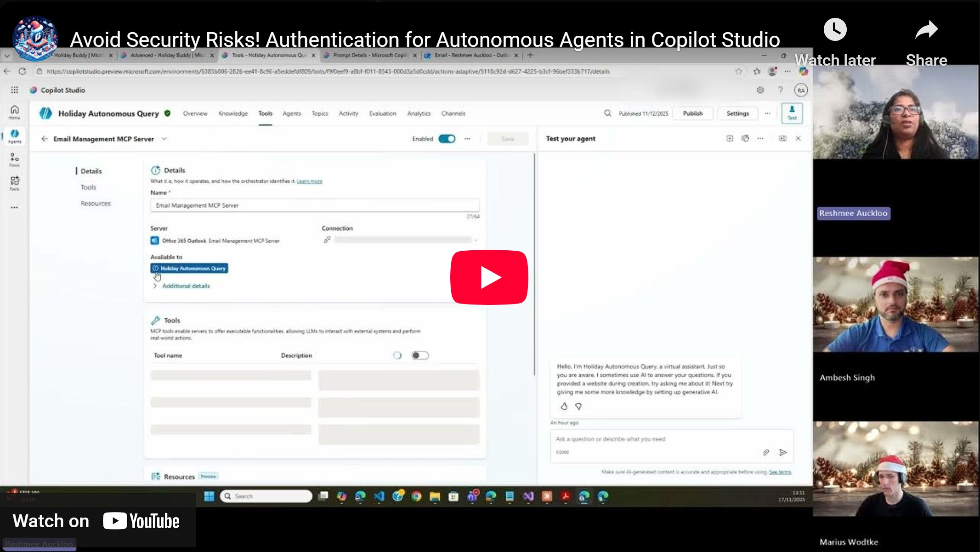The width and height of the screenshot is (980, 552).
Task: Open Email Management MCP Server dropdown chevron
Action: click(x=164, y=139)
